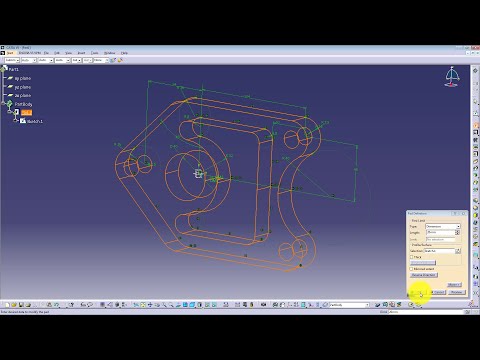Screen dimensions: 480x360
Task: Click the power input field in status bar
Action: click(x=426, y=312)
